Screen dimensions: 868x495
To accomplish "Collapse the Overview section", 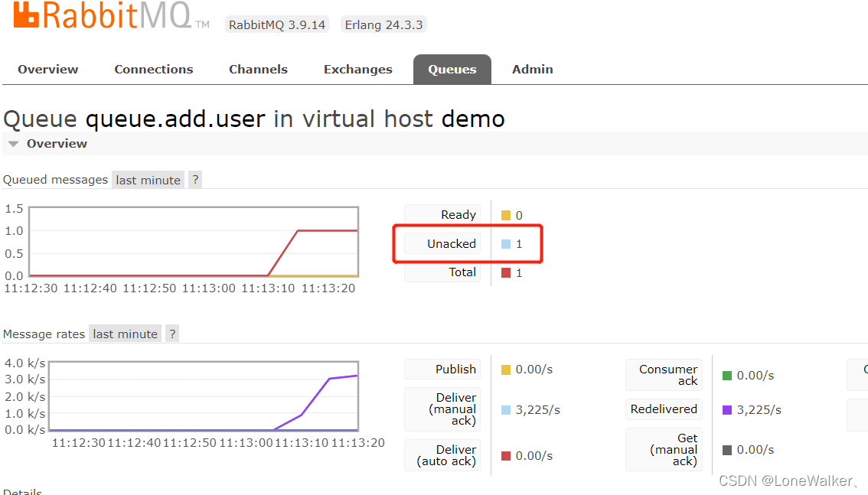I will pos(13,143).
